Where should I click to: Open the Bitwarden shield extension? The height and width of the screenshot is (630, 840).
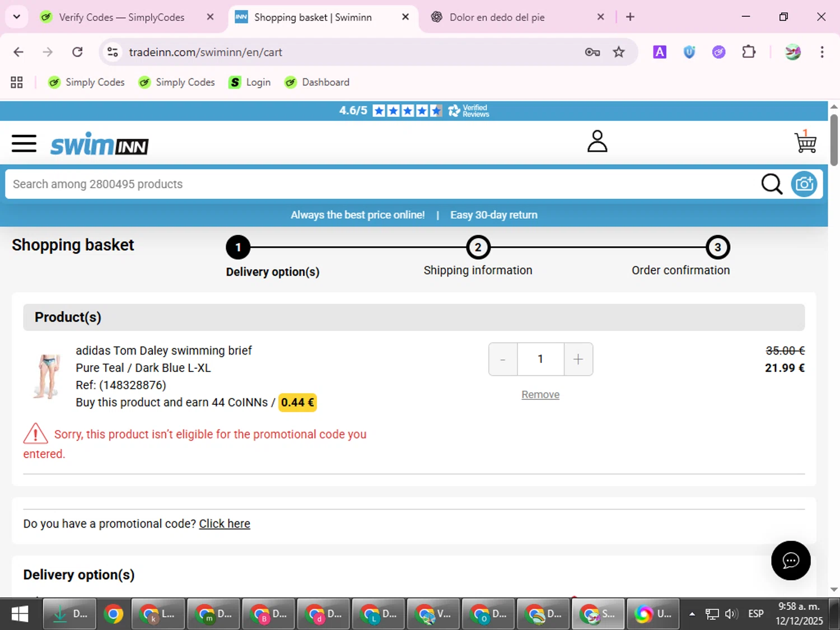tap(689, 52)
